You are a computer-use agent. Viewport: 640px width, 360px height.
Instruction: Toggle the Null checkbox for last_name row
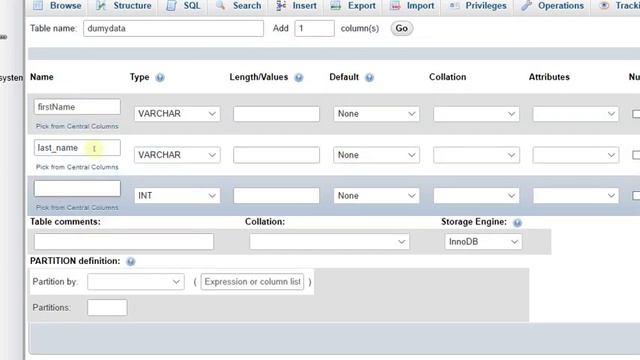(x=636, y=155)
